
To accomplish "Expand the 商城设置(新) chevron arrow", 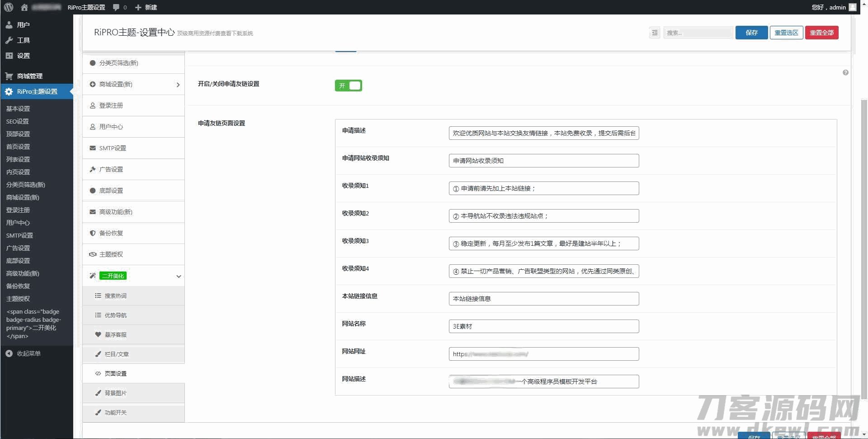I will click(178, 85).
